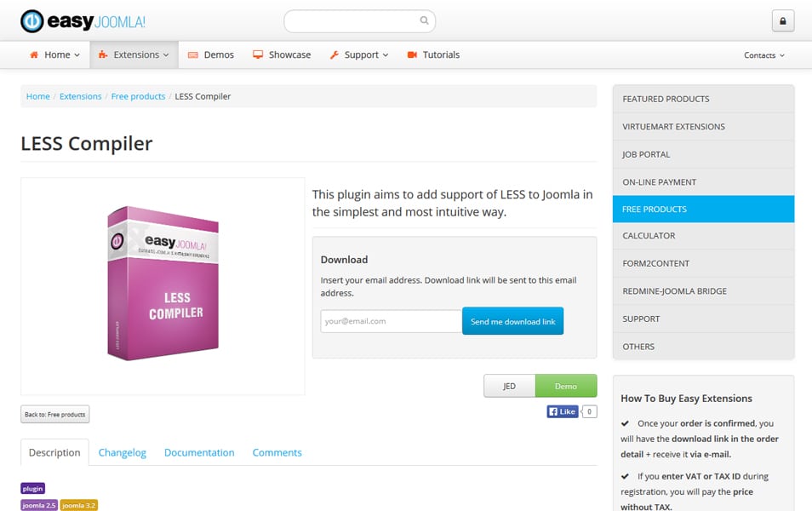Click the LESS Compiler product box image
This screenshot has width=812, height=511.
163,285
